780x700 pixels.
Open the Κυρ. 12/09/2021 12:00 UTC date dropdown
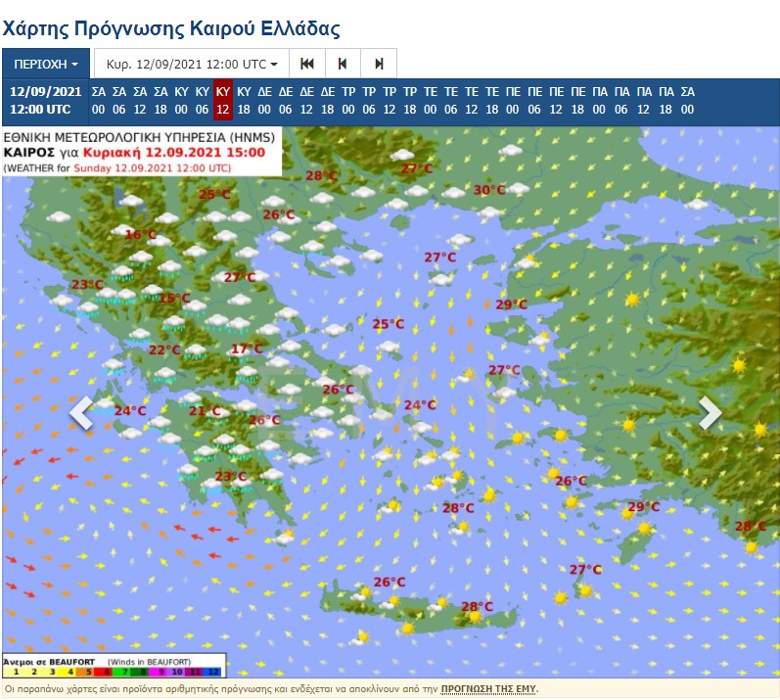pyautogui.click(x=192, y=64)
